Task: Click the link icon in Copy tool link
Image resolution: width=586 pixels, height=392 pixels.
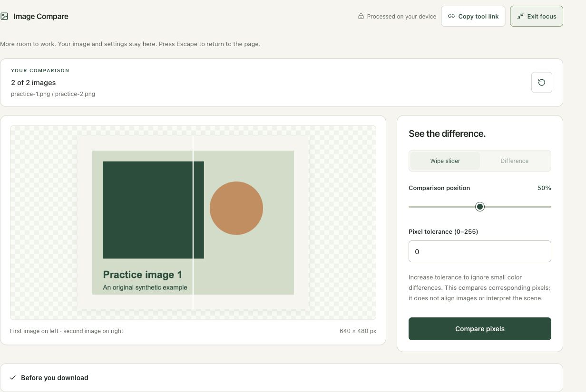Action: (x=451, y=16)
